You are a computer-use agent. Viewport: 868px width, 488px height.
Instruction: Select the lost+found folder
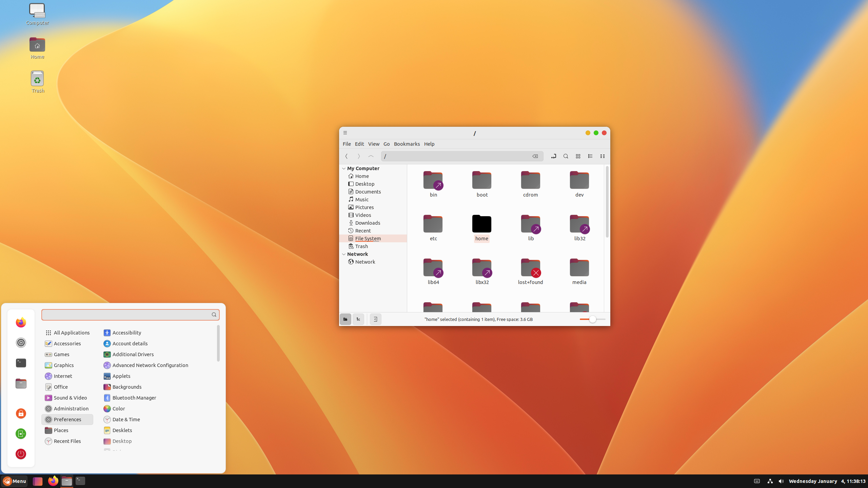(x=531, y=271)
